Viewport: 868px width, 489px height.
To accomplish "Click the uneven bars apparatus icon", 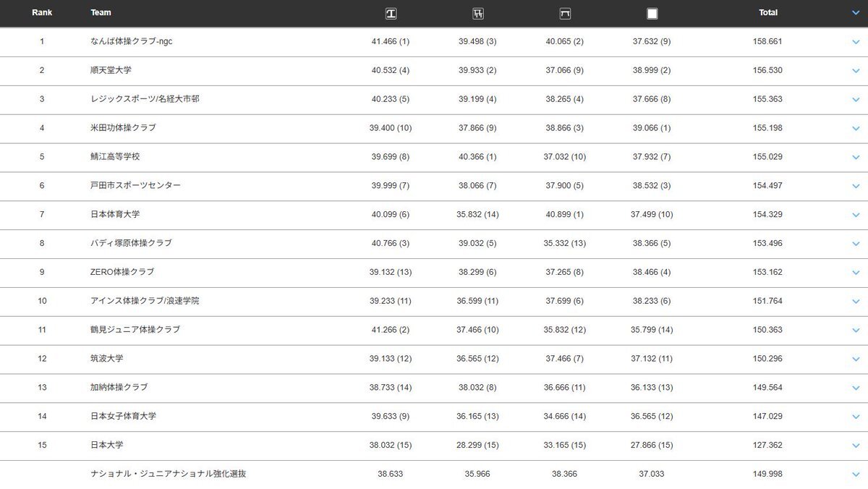I will (x=477, y=13).
